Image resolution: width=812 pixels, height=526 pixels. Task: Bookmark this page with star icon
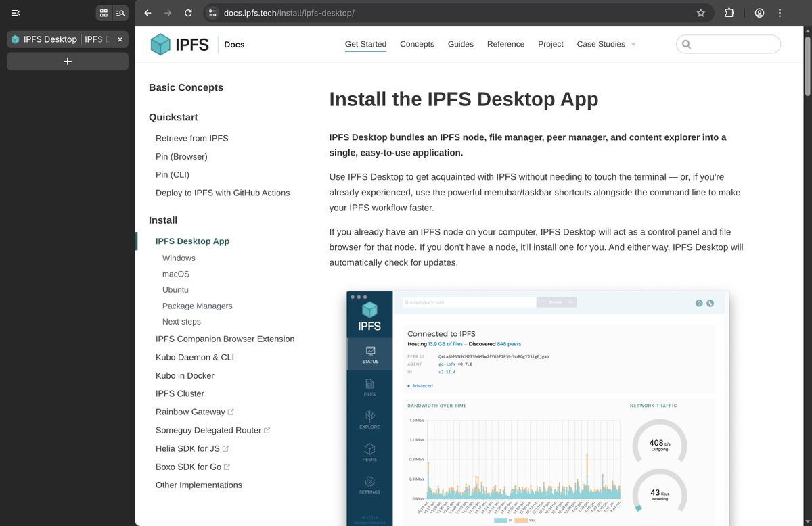pyautogui.click(x=700, y=13)
